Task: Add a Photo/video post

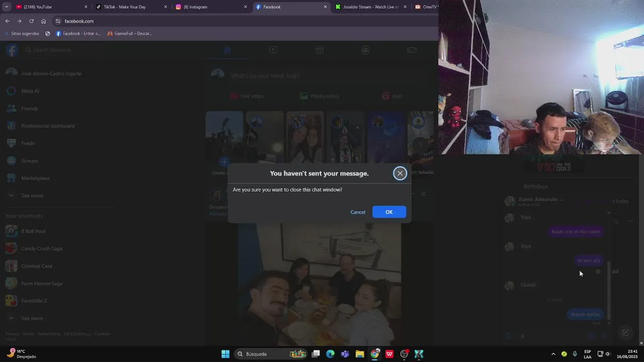Action: click(319, 96)
